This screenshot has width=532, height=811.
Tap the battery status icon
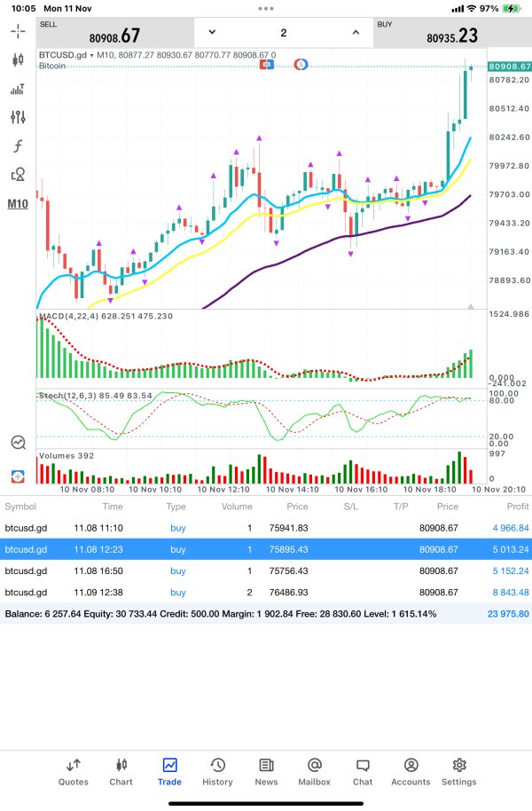[512, 8]
